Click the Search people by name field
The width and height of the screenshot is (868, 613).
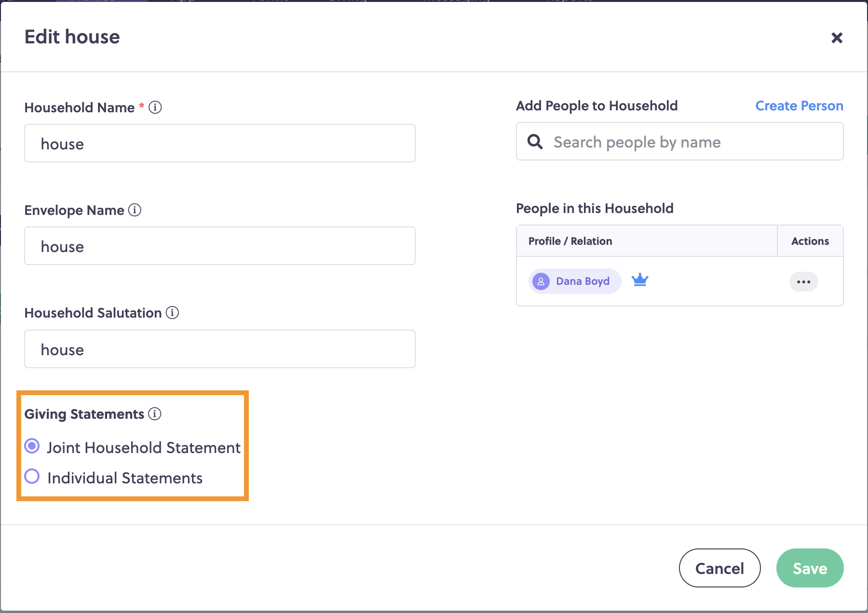[680, 141]
